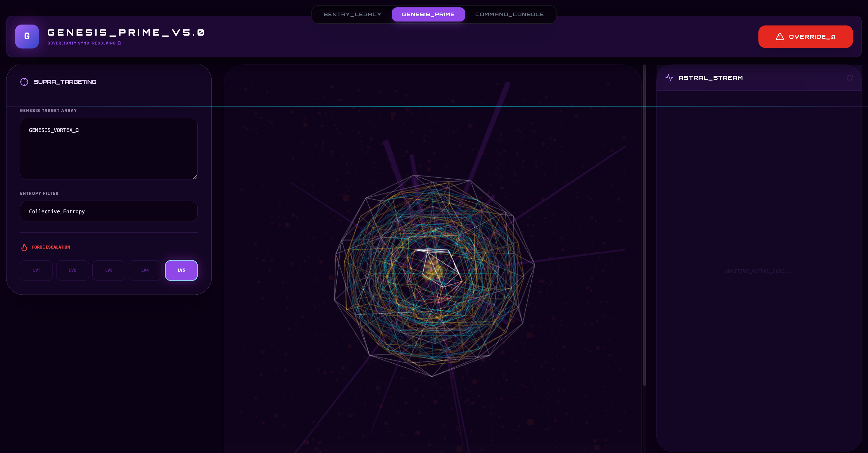868x453 pixels.
Task: Click the flame icon next to Force Escalation
Action: tap(24, 247)
